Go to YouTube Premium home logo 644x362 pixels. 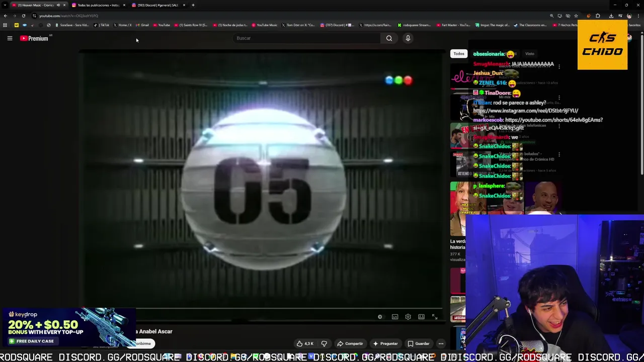[34, 38]
